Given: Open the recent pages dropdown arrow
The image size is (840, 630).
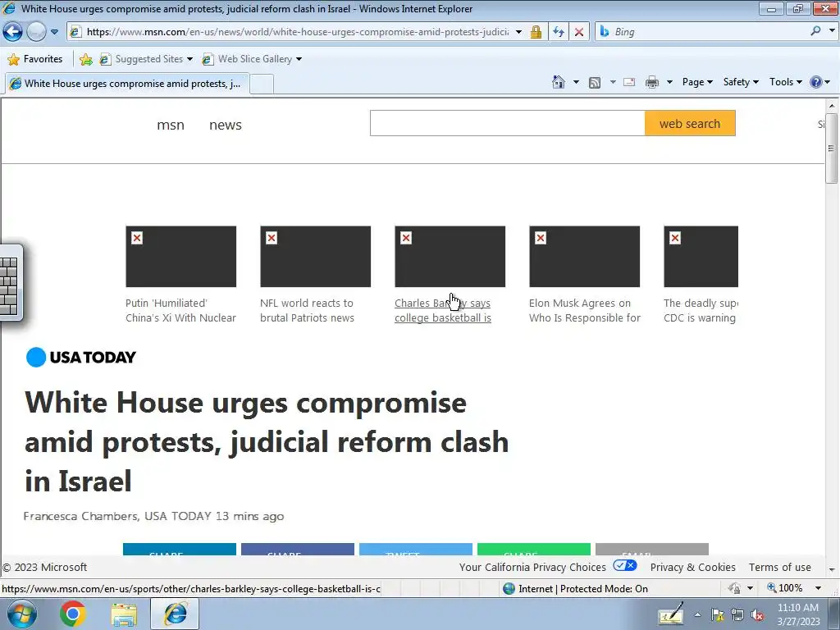Looking at the screenshot, I should click(55, 32).
